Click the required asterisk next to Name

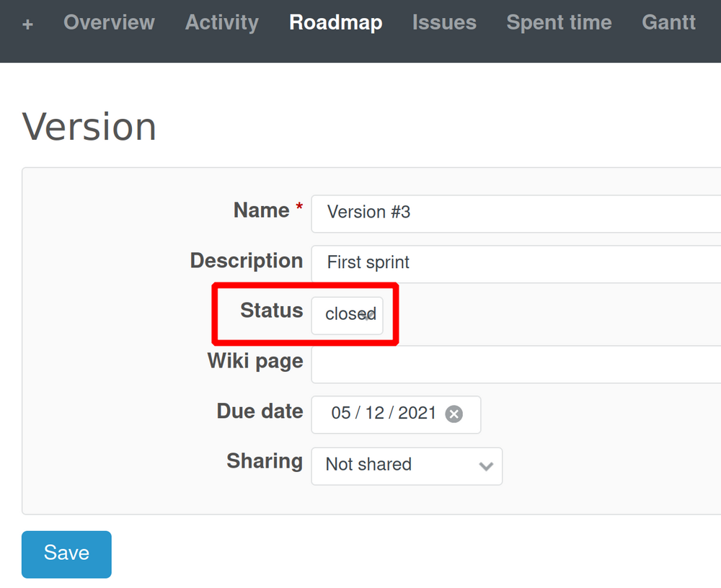click(x=298, y=205)
